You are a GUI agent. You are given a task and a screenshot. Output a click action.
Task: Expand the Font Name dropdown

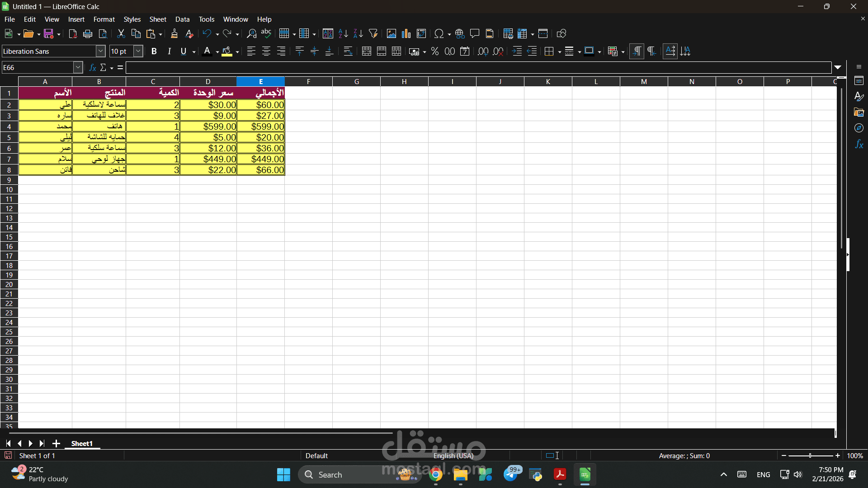(101, 51)
